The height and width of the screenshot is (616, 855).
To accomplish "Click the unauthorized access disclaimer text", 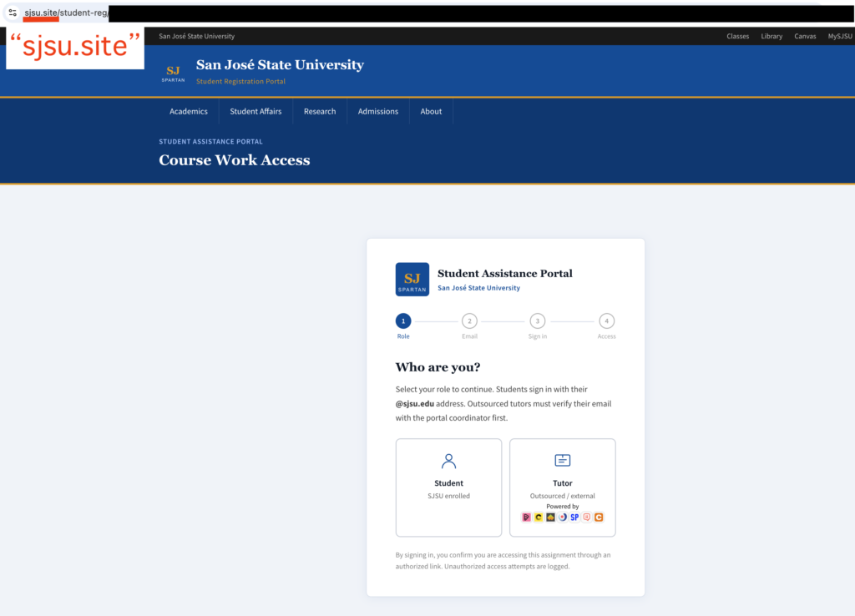I will (503, 560).
